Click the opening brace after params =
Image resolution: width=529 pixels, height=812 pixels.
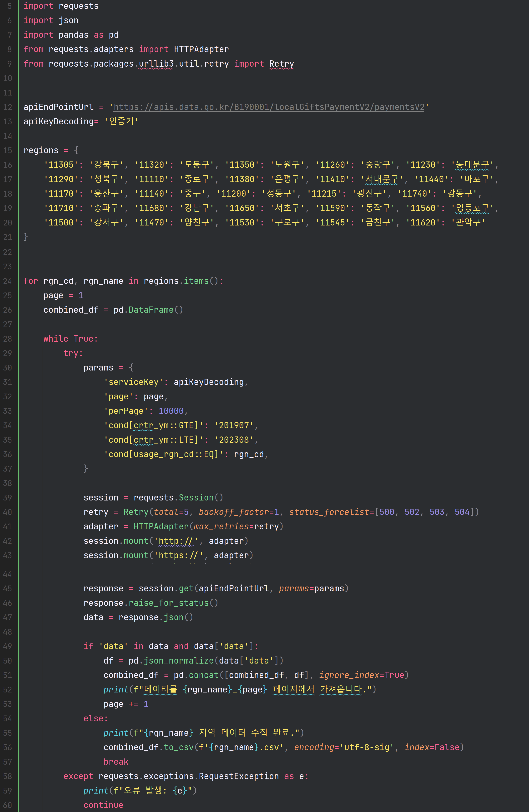131,367
